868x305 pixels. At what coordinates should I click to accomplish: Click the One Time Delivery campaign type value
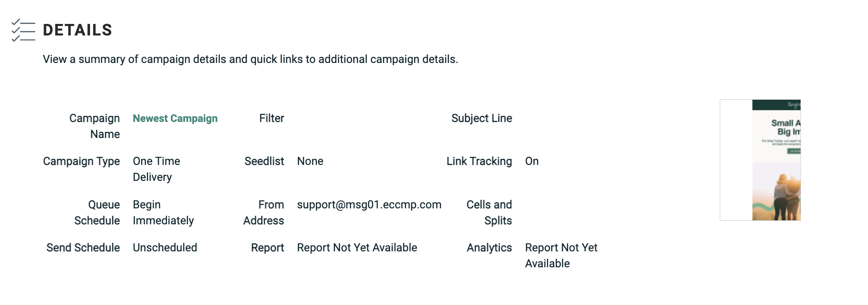156,169
